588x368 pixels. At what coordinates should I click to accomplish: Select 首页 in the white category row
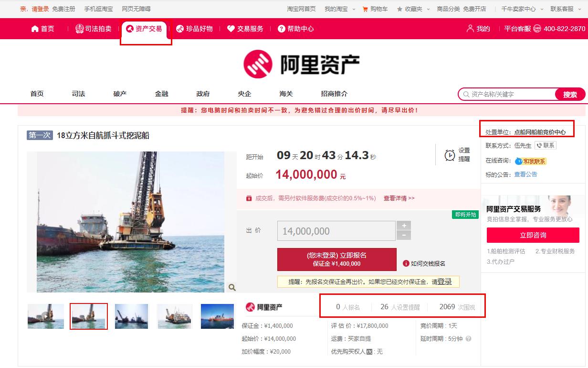coord(37,94)
